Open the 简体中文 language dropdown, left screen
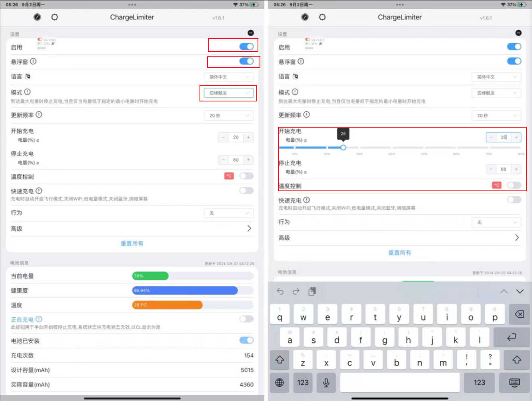The height and width of the screenshot is (401, 532). click(229, 77)
